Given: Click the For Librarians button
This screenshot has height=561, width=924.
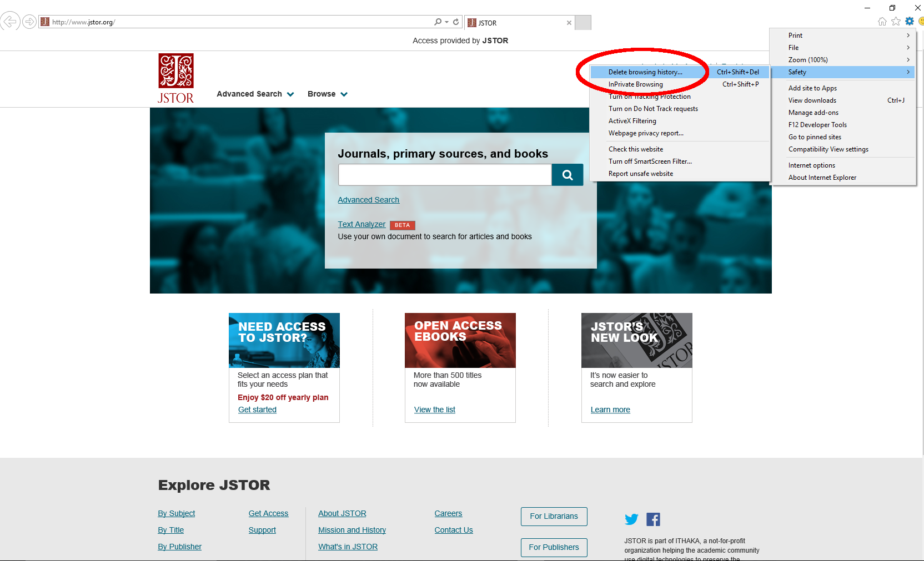Looking at the screenshot, I should tap(554, 516).
